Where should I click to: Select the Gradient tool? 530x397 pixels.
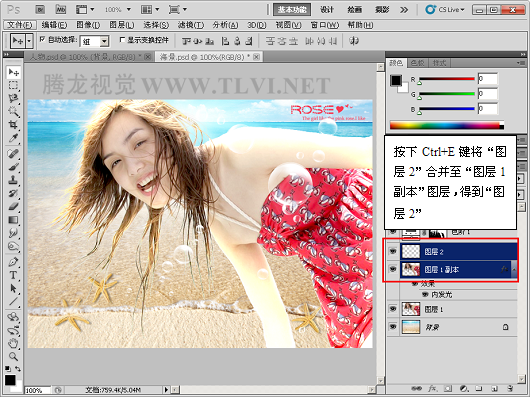(13, 220)
